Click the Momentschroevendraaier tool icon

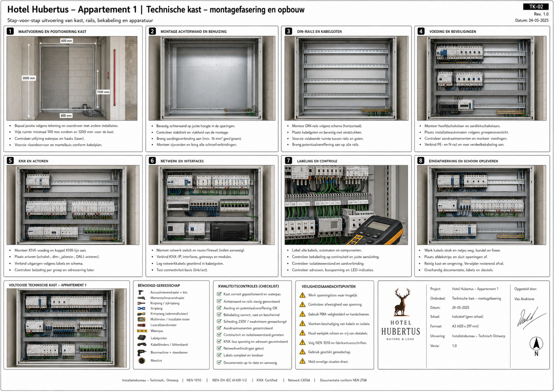[141, 298]
